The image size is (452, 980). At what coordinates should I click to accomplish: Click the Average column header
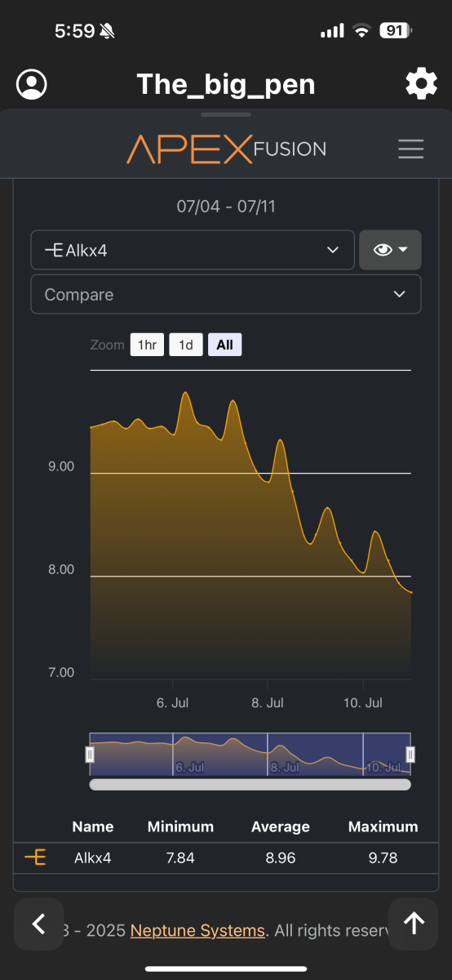pos(281,826)
